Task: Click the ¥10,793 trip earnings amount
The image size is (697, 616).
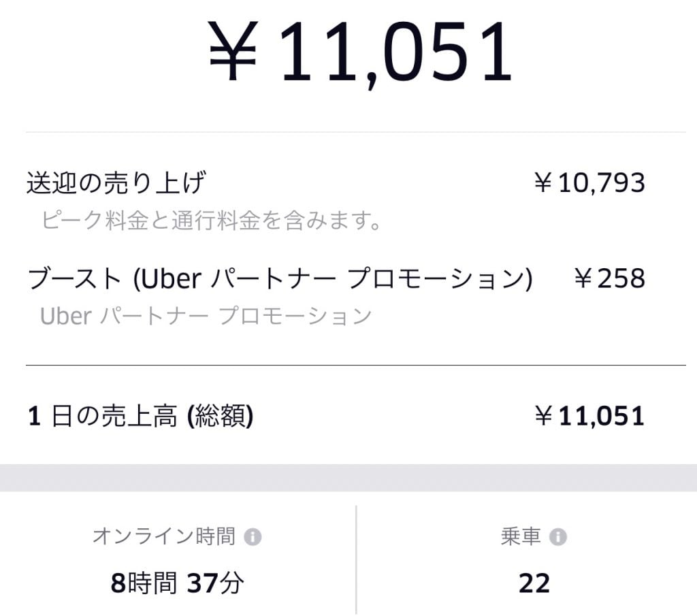Action: 589,182
